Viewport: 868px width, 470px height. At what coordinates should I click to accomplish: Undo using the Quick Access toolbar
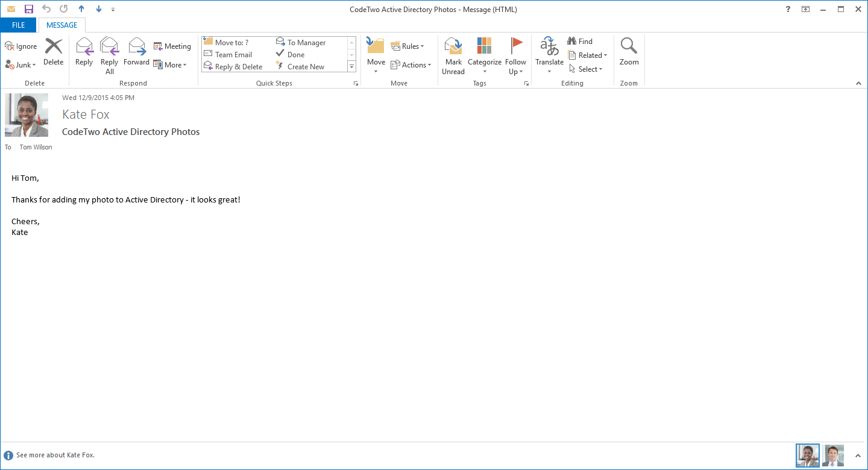click(46, 9)
